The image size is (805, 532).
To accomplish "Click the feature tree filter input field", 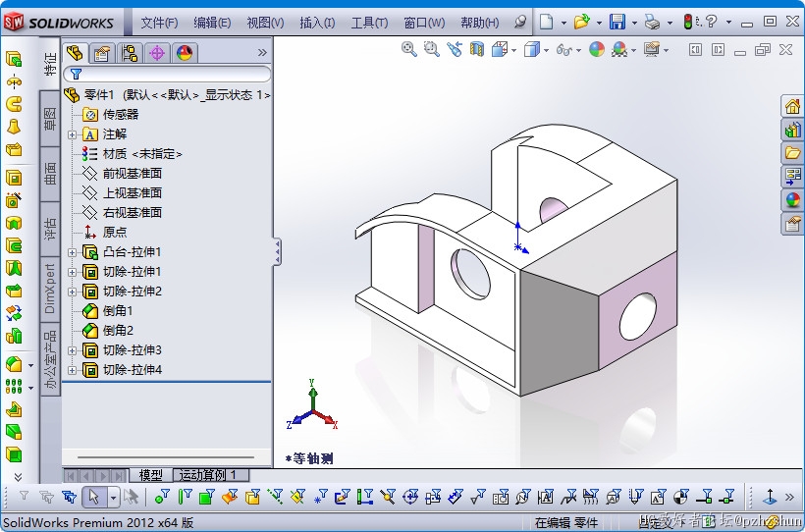I will coord(167,74).
